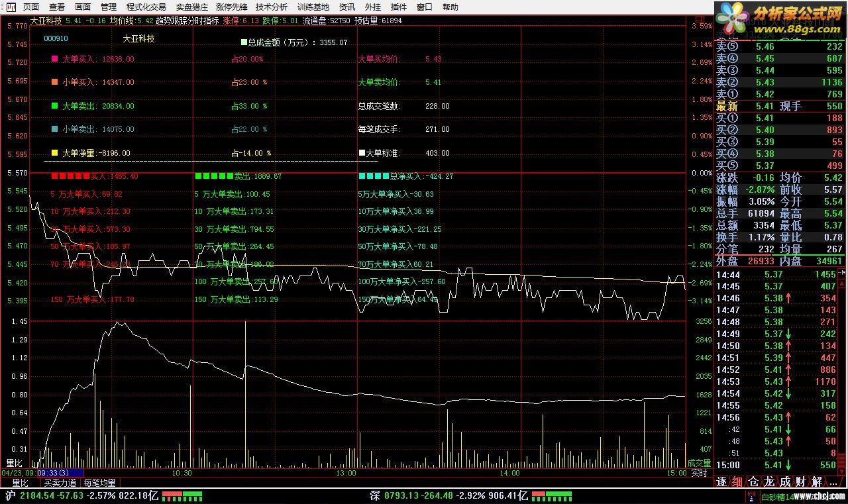The image size is (848, 504).
Task: Open the 插件 menu
Action: tap(399, 7)
